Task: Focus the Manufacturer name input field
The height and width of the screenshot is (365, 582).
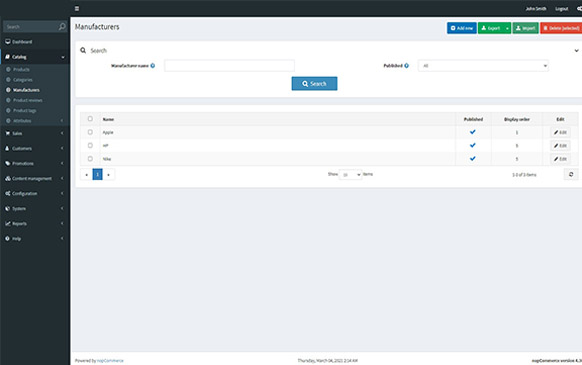Action: coord(229,66)
